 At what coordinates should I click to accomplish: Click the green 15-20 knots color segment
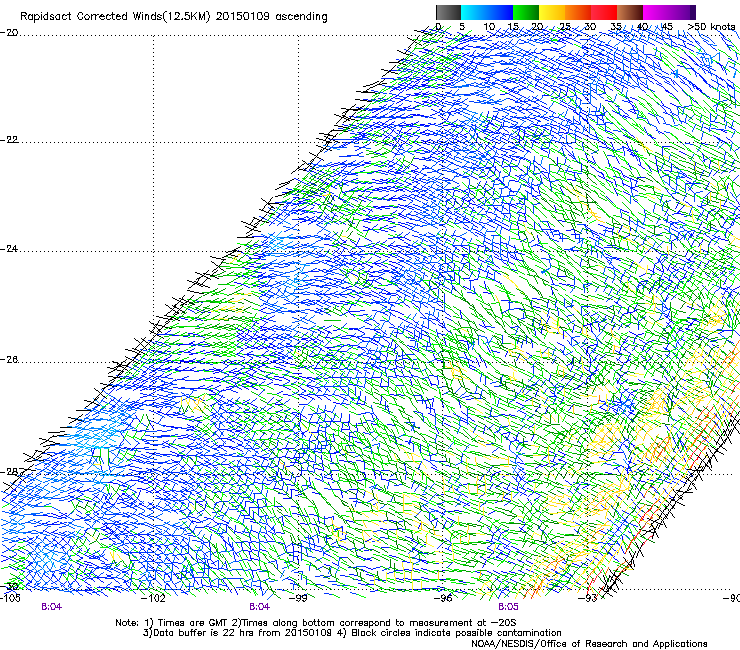tap(526, 12)
